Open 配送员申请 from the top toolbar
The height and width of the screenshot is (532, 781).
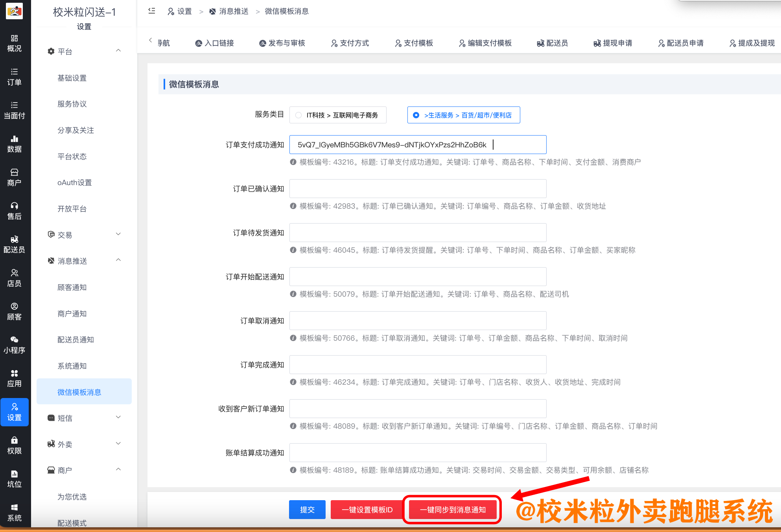681,43
